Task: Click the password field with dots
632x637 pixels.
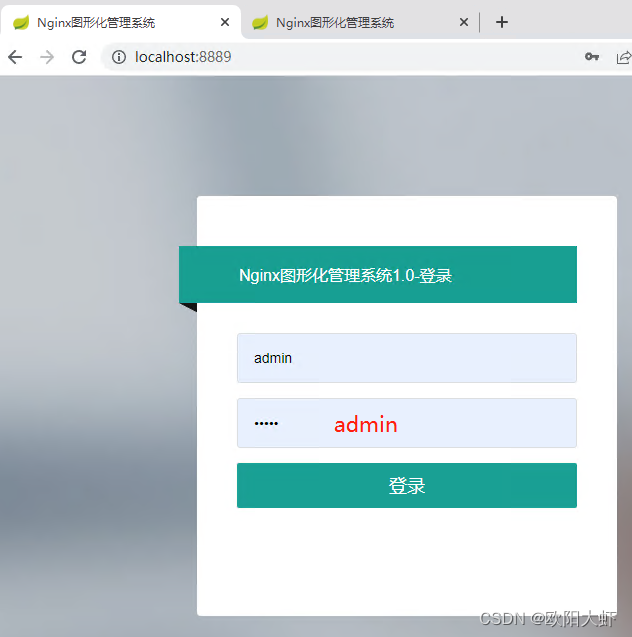Action: [407, 423]
